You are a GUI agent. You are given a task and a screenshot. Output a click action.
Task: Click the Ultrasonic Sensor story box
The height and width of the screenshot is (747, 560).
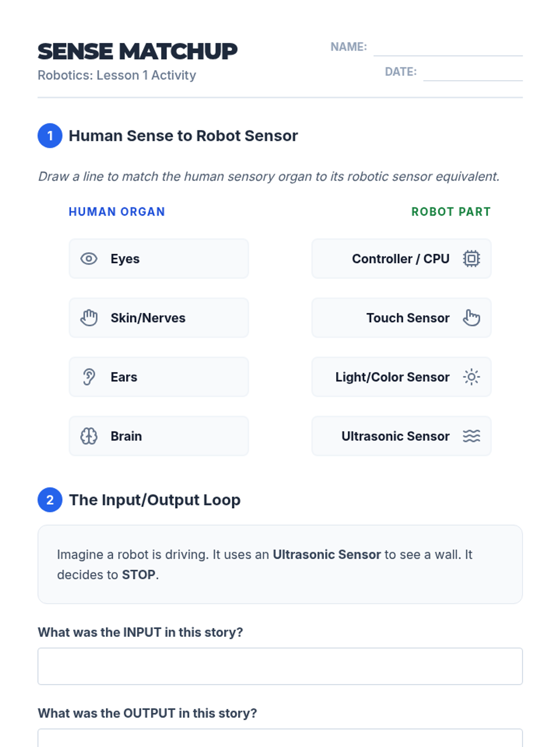click(280, 564)
